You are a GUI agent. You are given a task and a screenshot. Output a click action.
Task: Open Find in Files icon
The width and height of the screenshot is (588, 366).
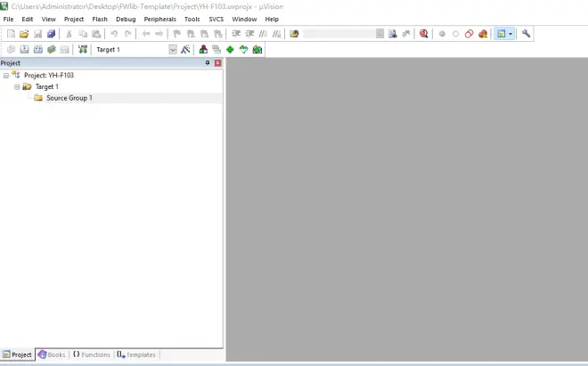294,34
